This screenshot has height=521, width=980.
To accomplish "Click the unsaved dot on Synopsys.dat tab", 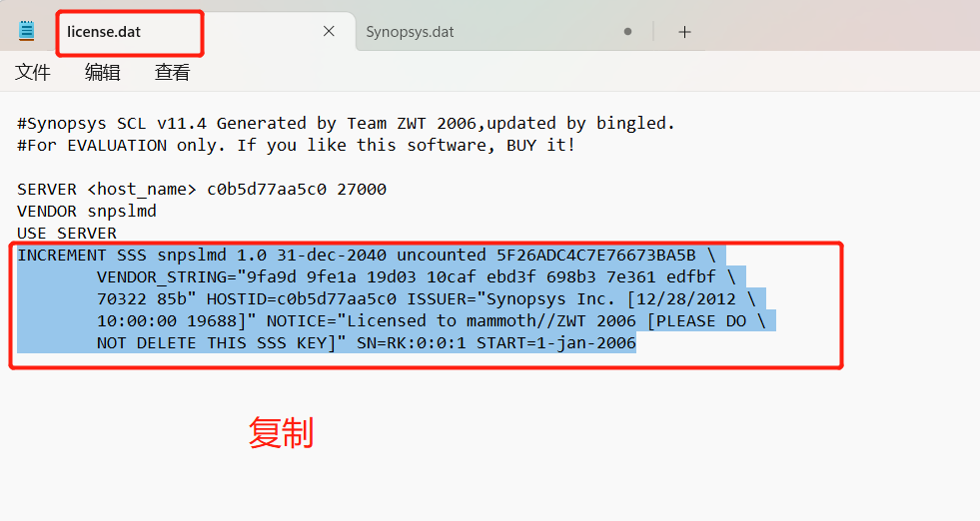I will (x=627, y=32).
